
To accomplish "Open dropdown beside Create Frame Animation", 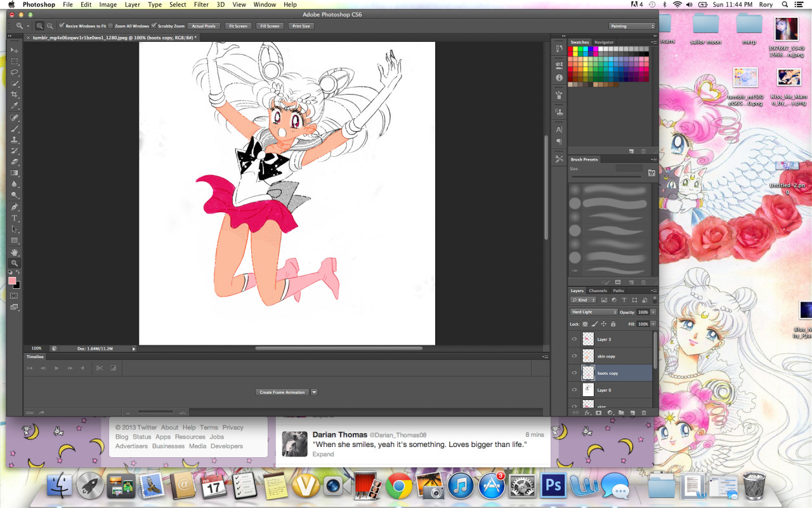I will tap(314, 392).
